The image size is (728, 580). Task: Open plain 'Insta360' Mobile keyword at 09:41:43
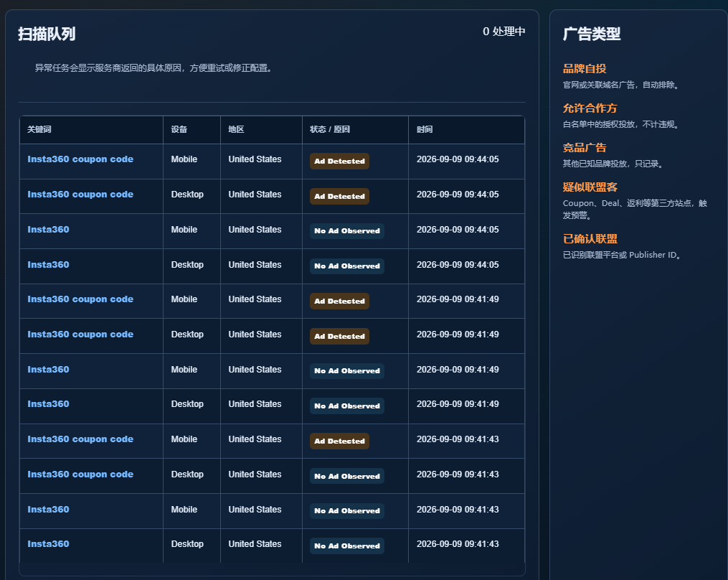coord(48,510)
